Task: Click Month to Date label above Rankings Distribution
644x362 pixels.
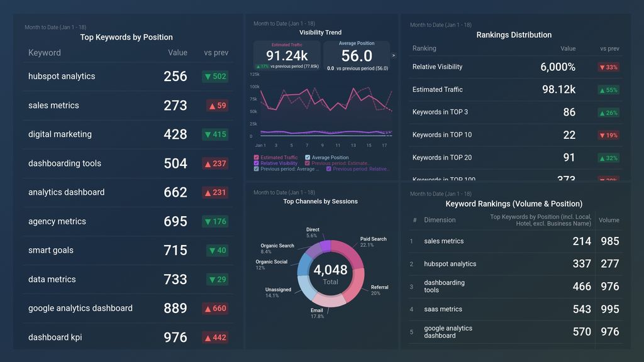Action: pos(441,25)
